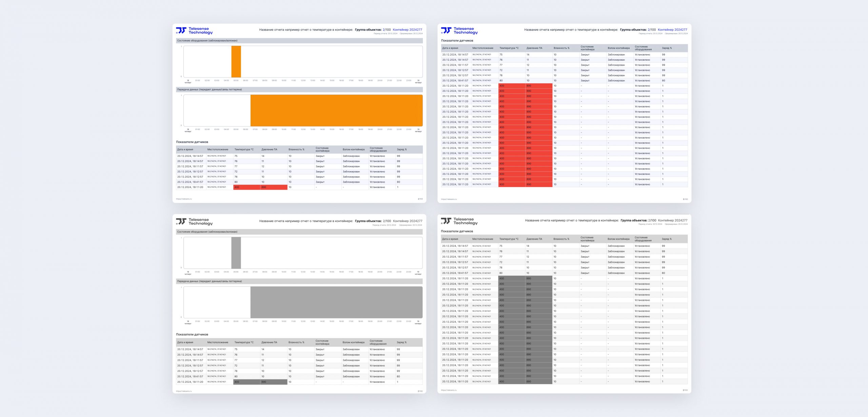868x417 pixels.
Task: Click report title Название отчета on red table page
Action: click(571, 30)
